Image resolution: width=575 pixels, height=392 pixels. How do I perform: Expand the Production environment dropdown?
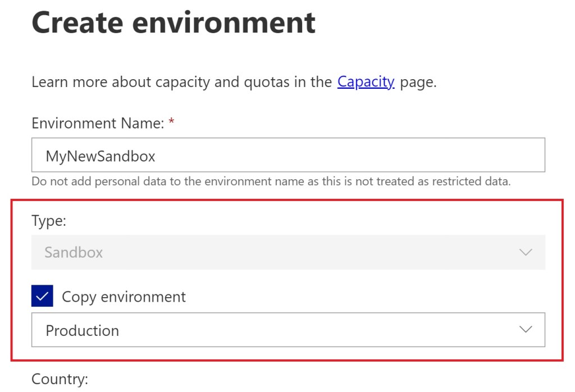pos(288,330)
